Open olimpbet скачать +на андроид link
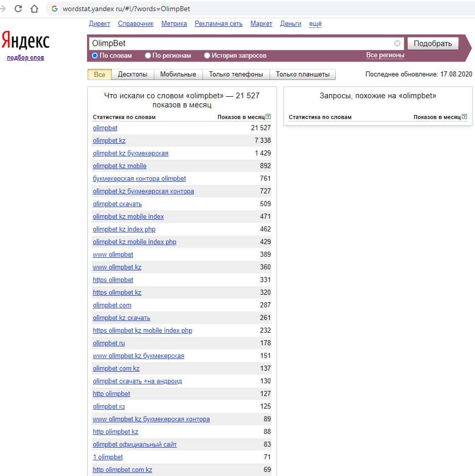The image size is (475, 476). [x=138, y=381]
